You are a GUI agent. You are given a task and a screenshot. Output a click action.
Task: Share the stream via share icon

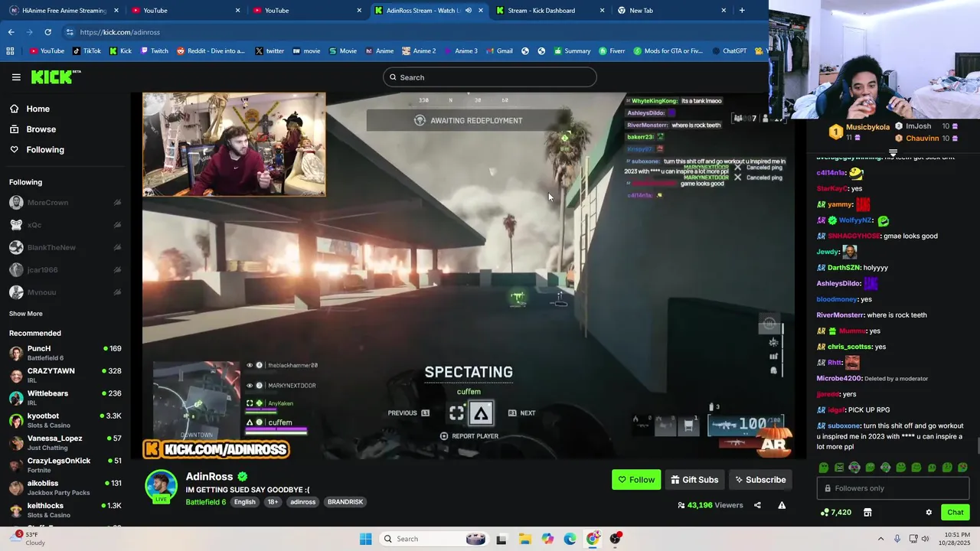[757, 505]
